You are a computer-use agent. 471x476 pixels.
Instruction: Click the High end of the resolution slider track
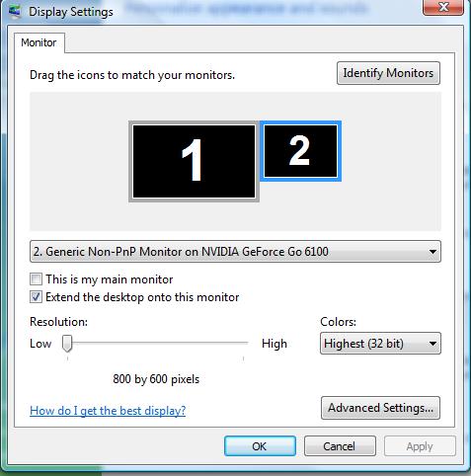pyautogui.click(x=243, y=343)
